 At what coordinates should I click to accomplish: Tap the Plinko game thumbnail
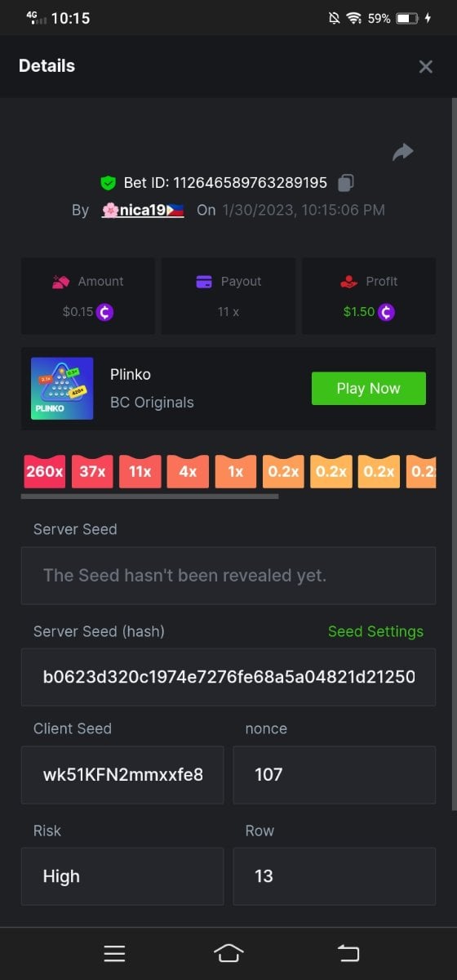pyautogui.click(x=62, y=389)
